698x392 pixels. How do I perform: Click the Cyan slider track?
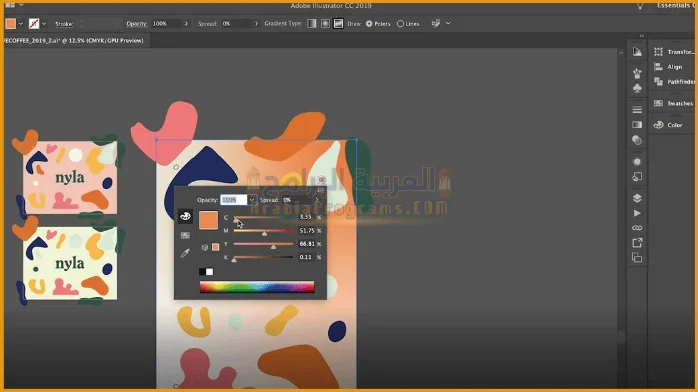point(263,218)
